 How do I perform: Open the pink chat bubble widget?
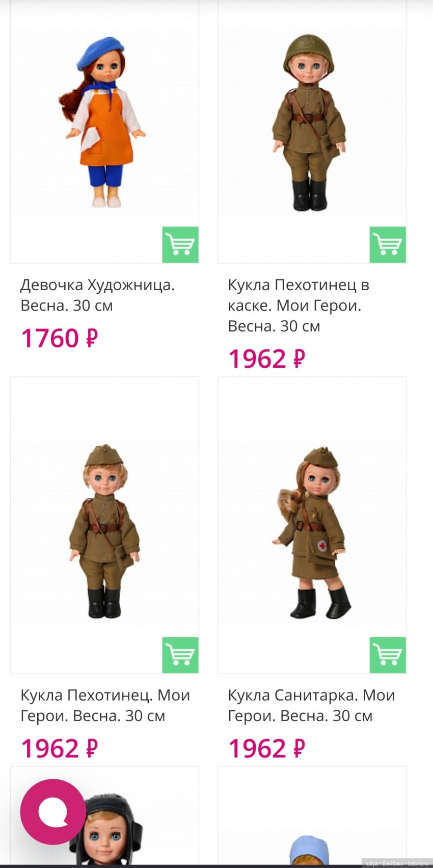tap(53, 812)
